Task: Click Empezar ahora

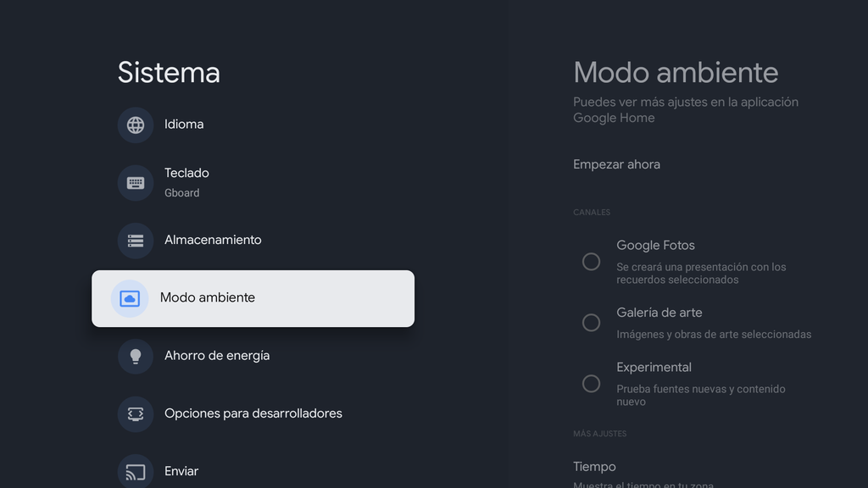Action: [x=616, y=165]
